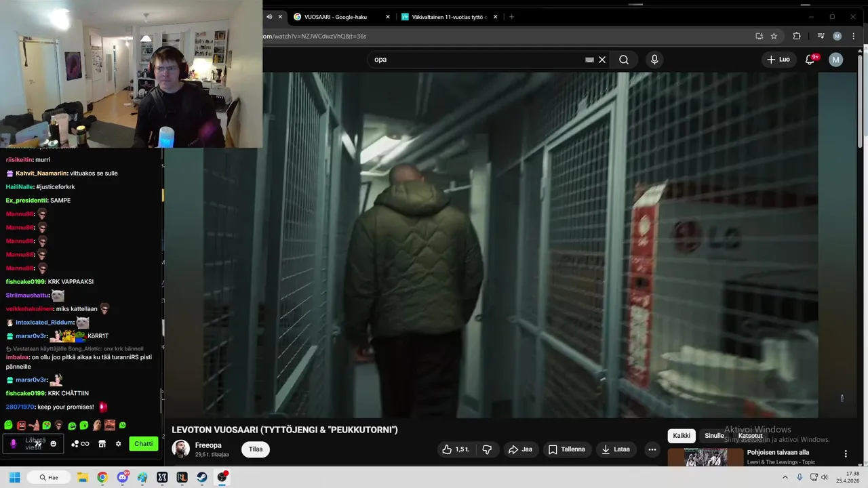Subscribe with the Tilaa button
The width and height of the screenshot is (868, 488).
coord(256,449)
